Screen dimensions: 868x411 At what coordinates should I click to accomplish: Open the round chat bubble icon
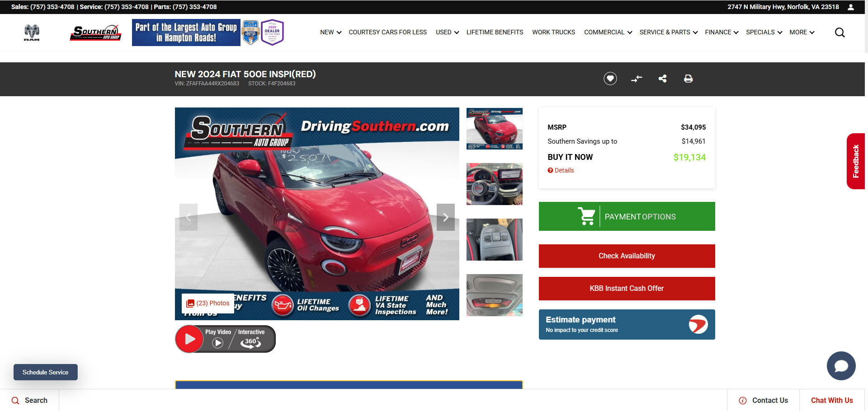click(841, 365)
